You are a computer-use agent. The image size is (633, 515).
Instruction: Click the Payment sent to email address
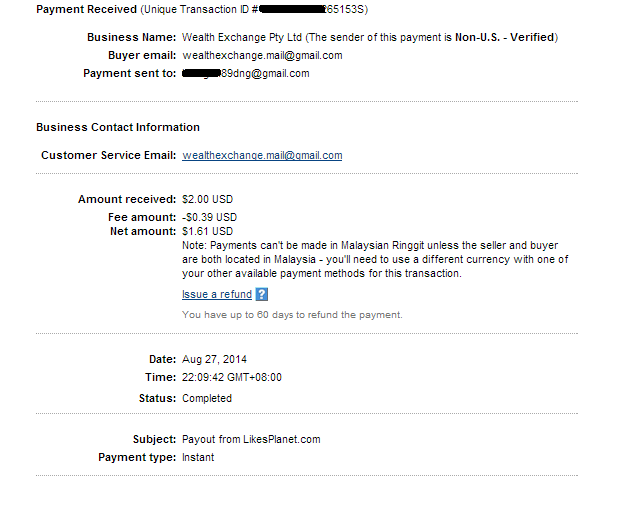click(x=246, y=73)
